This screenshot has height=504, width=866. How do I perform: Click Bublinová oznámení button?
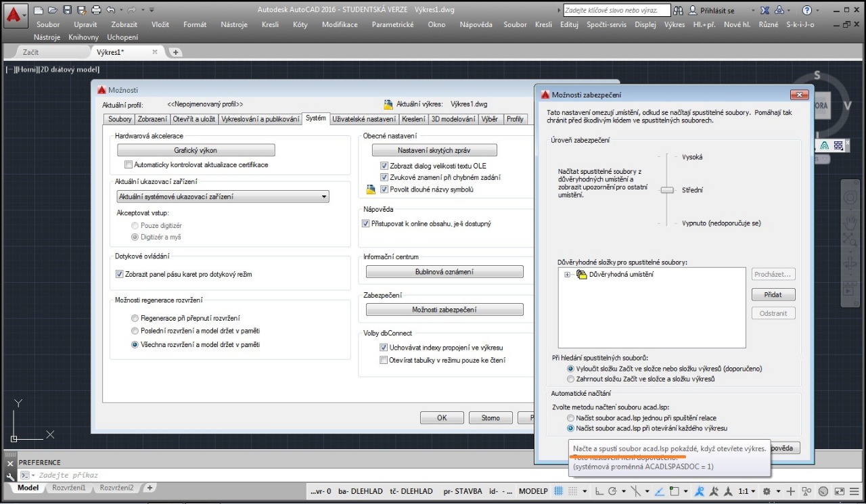tap(445, 272)
